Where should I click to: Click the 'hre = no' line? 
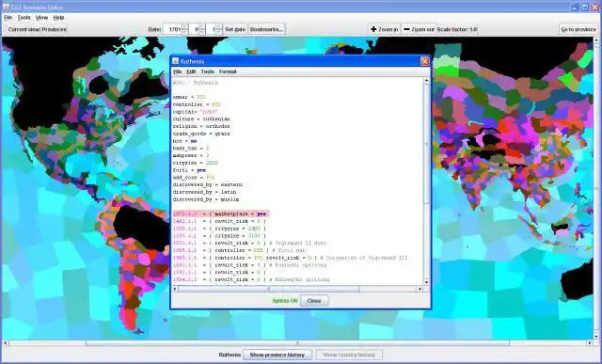(x=184, y=141)
